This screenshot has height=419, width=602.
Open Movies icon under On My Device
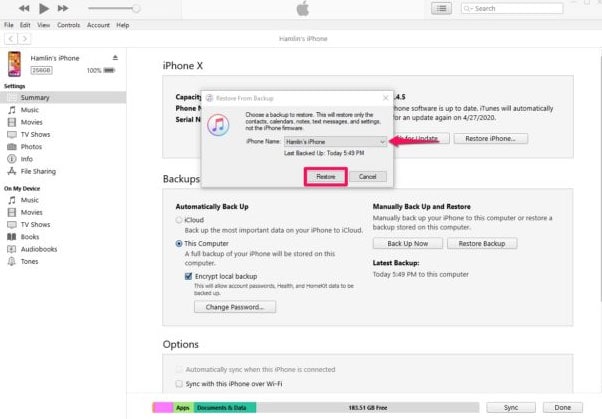pyautogui.click(x=12, y=212)
